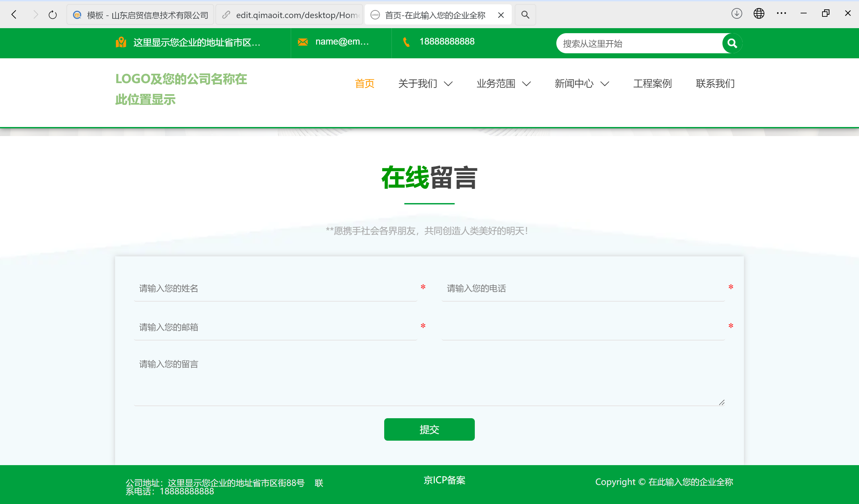Click the green 提交 submit button
Viewport: 859px width, 504px height.
[x=429, y=429]
